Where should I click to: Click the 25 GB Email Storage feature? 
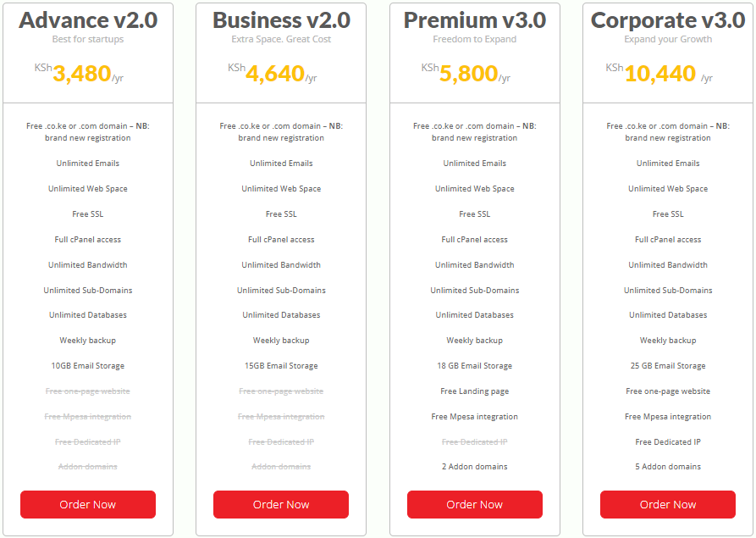click(668, 366)
